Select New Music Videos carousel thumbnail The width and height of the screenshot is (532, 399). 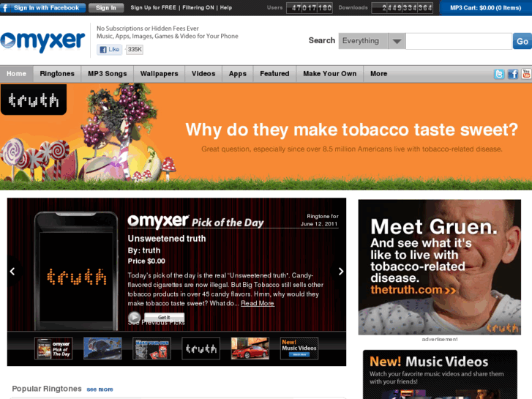tap(299, 348)
